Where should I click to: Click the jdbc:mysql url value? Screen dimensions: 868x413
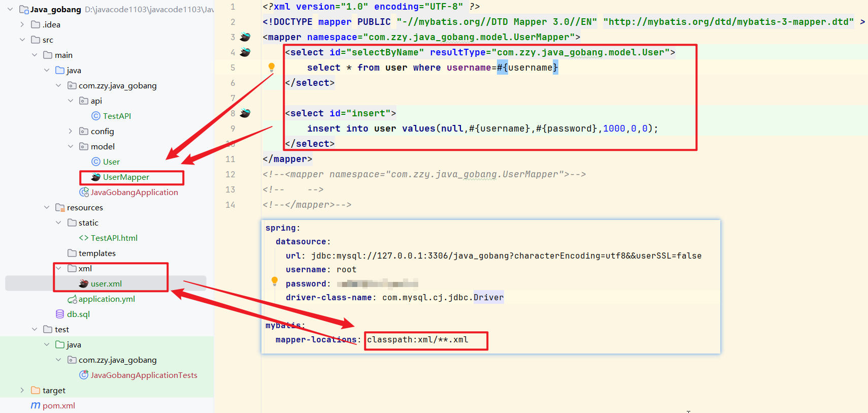click(x=506, y=256)
